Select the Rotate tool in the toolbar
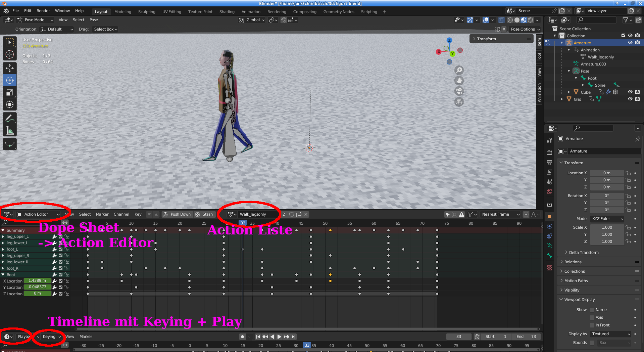The width and height of the screenshot is (644, 352). click(10, 80)
